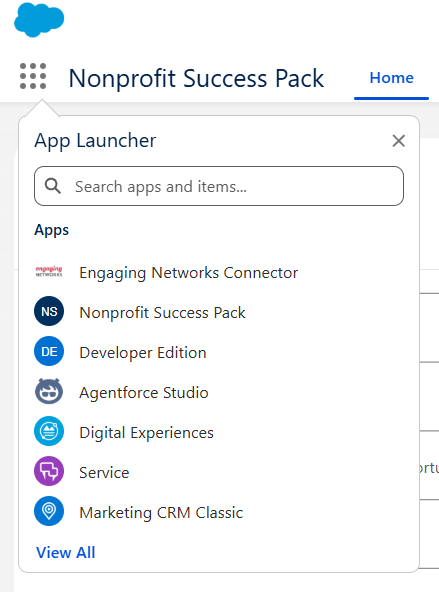Open the App Launcher waffle icon
439x592 pixels.
33,76
